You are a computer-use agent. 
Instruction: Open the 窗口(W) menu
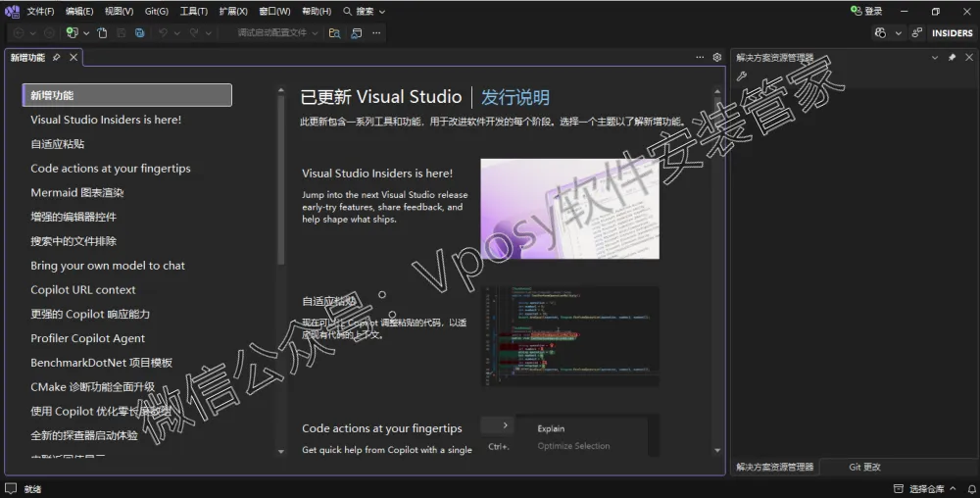click(x=274, y=11)
